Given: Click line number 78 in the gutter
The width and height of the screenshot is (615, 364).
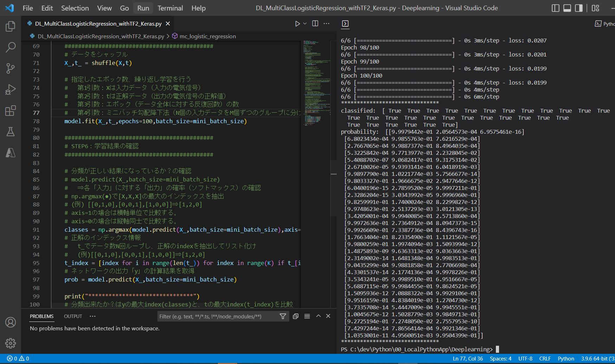Looking at the screenshot, I should [x=36, y=121].
